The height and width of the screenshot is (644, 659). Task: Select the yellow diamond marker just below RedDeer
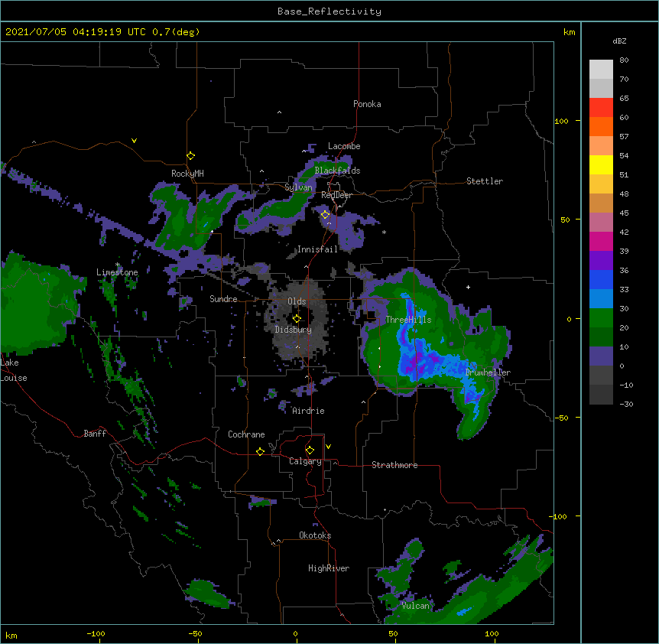pos(325,215)
